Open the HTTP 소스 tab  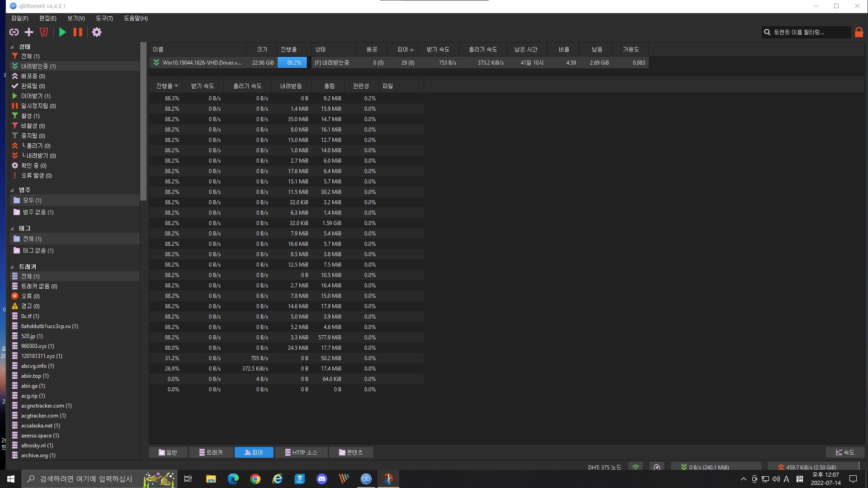coord(301,452)
